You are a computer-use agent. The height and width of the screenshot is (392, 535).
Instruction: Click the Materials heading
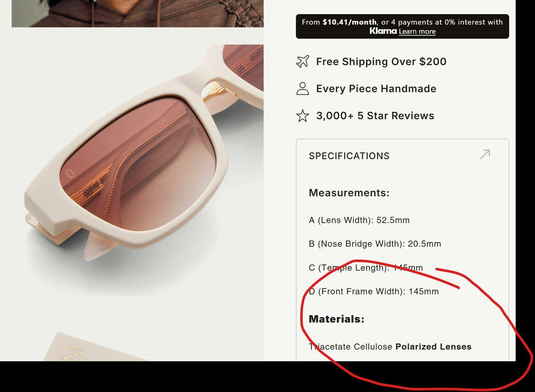(336, 319)
